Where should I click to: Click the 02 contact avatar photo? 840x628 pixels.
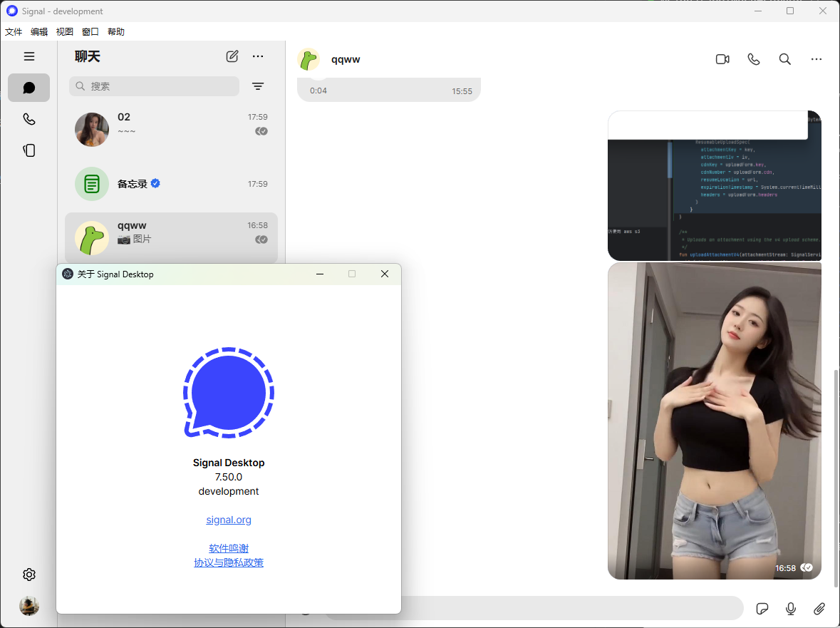[x=92, y=130]
